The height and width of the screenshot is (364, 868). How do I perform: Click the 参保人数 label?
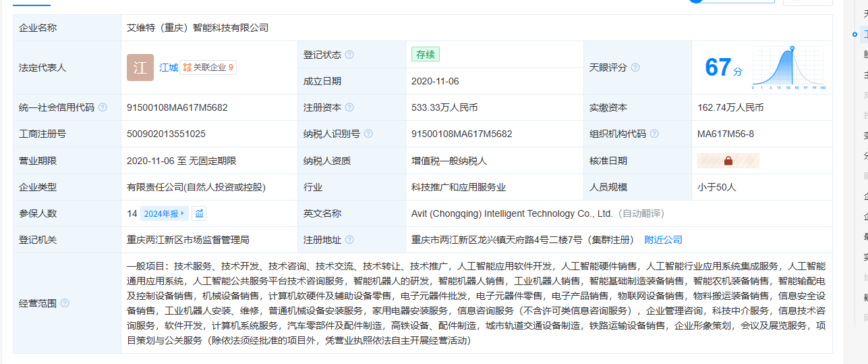[38, 213]
